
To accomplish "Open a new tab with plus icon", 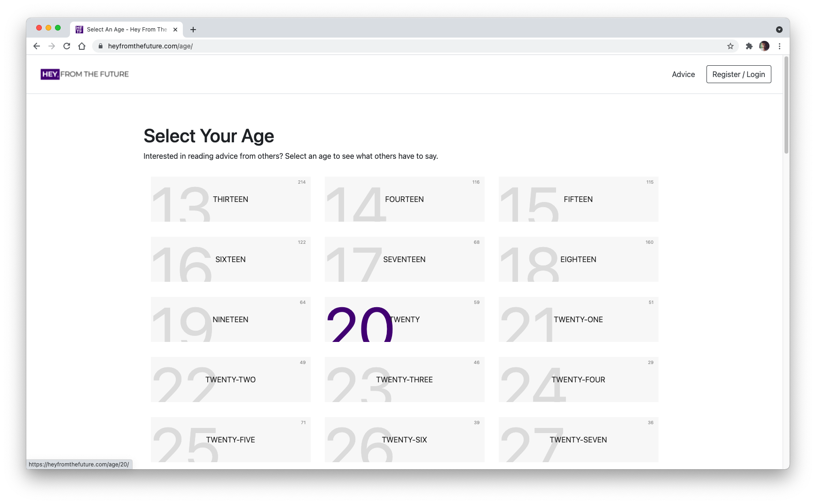I will pyautogui.click(x=193, y=30).
